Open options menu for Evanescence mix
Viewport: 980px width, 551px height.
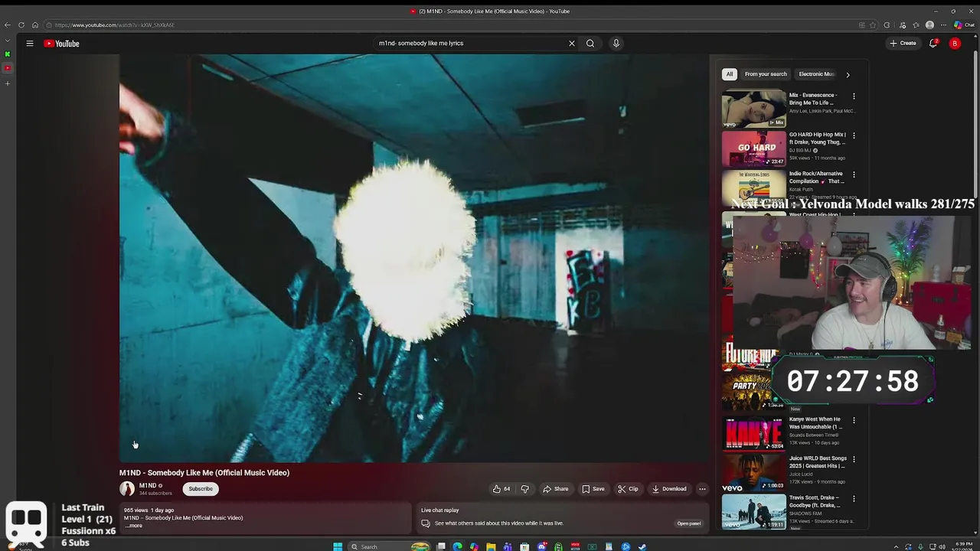(x=854, y=96)
